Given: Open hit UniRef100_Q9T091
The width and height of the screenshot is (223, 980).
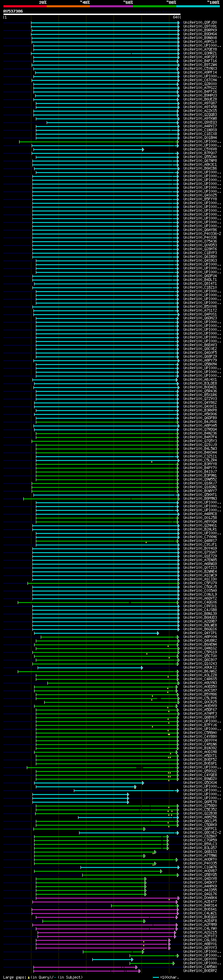Looking at the screenshot, I should coord(200,26).
